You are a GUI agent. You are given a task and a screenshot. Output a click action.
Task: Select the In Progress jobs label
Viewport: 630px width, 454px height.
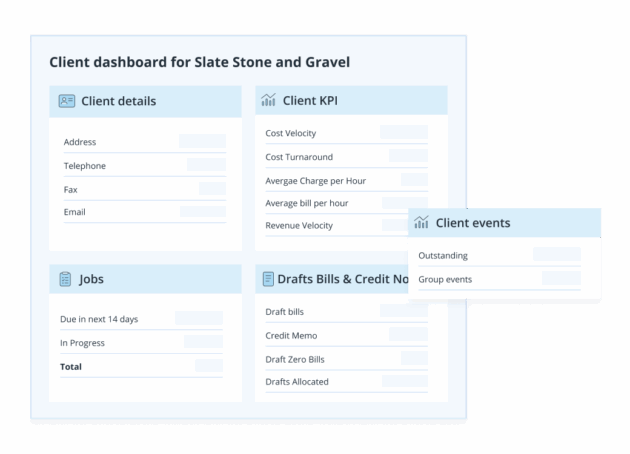82,343
